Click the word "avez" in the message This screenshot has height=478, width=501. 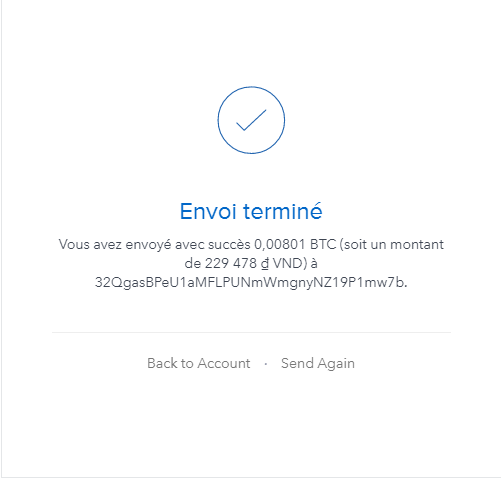107,245
